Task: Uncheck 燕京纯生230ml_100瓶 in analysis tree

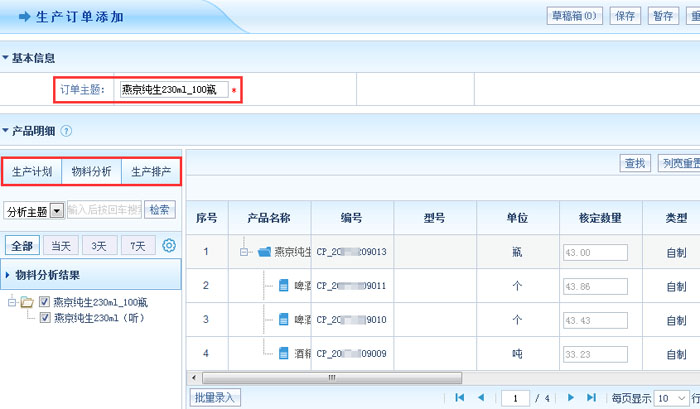Action: 44,302
